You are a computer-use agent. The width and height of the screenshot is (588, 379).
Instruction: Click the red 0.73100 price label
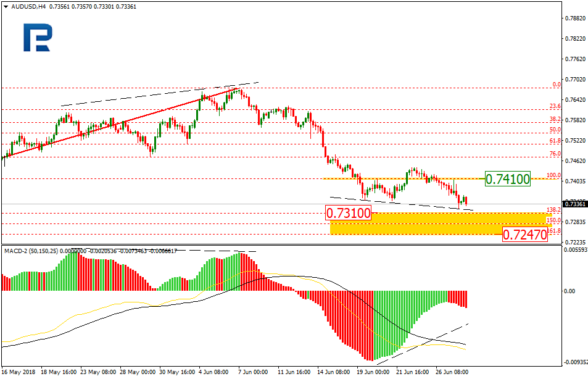click(x=348, y=213)
